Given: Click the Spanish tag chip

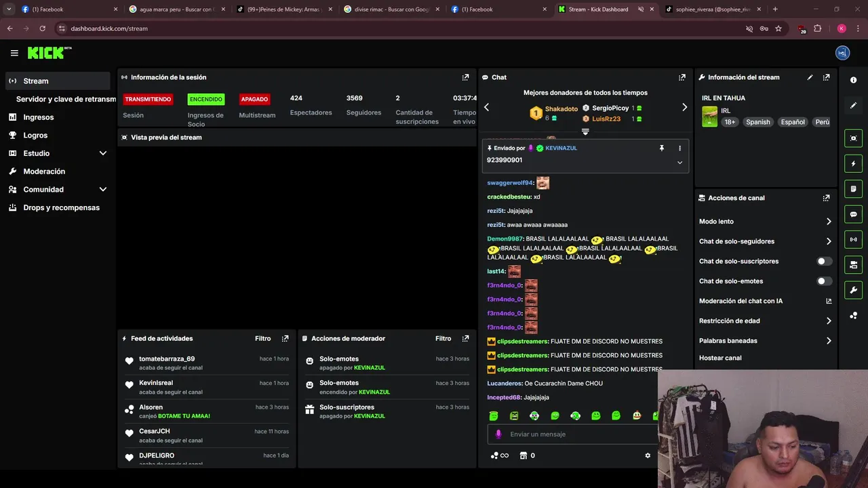Looking at the screenshot, I should (758, 122).
